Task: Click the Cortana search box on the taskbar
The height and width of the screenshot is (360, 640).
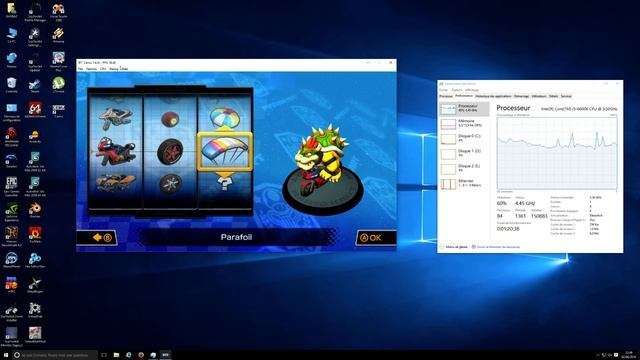Action: click(55, 355)
